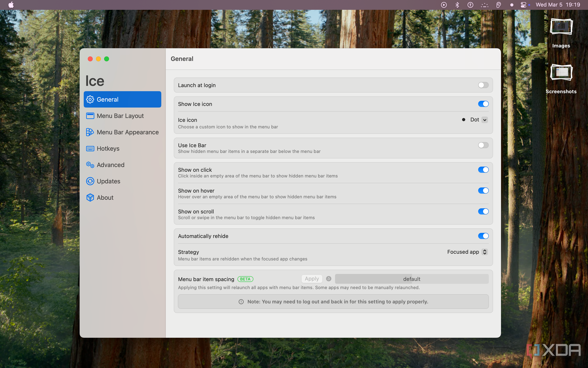The image size is (588, 368).
Task: Disable Show on hover
Action: pos(483,191)
